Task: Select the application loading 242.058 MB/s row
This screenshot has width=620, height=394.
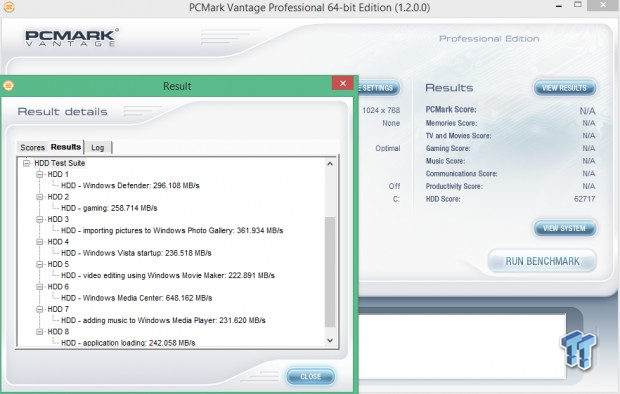Action: [128, 343]
